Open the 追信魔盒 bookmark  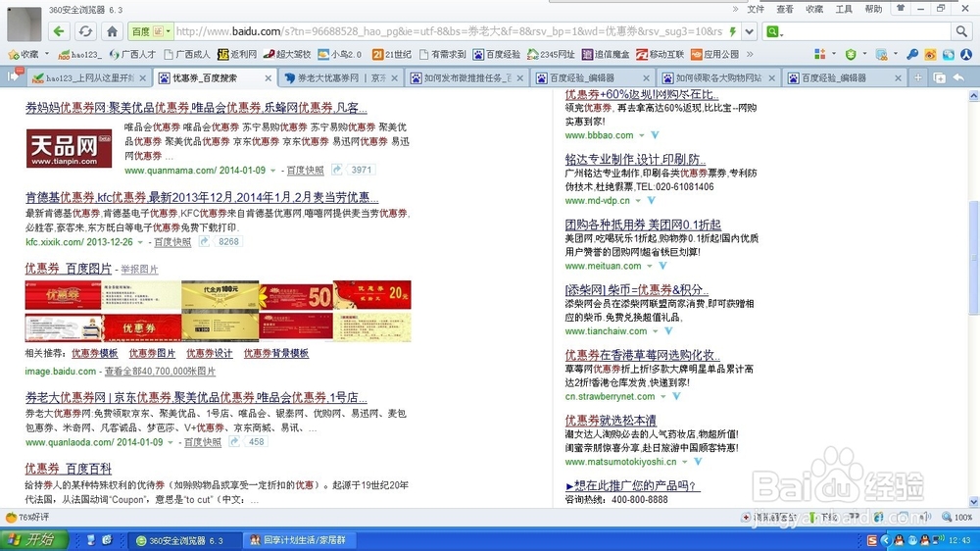[x=606, y=54]
